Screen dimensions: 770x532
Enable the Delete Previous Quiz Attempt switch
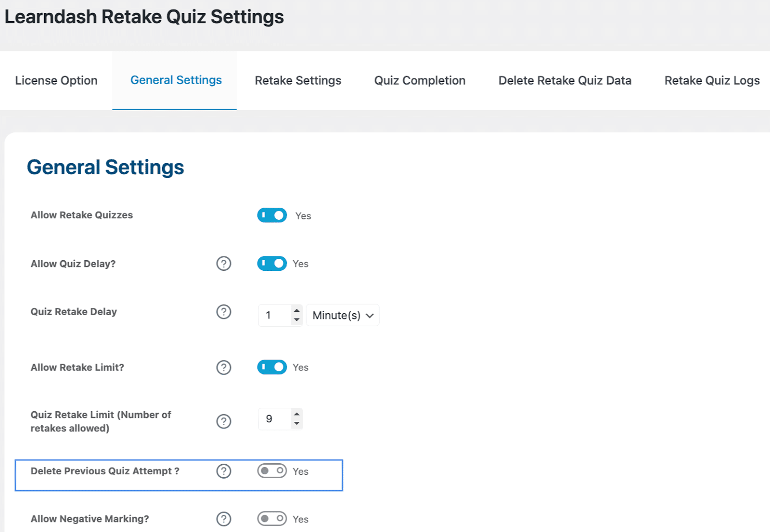point(272,471)
